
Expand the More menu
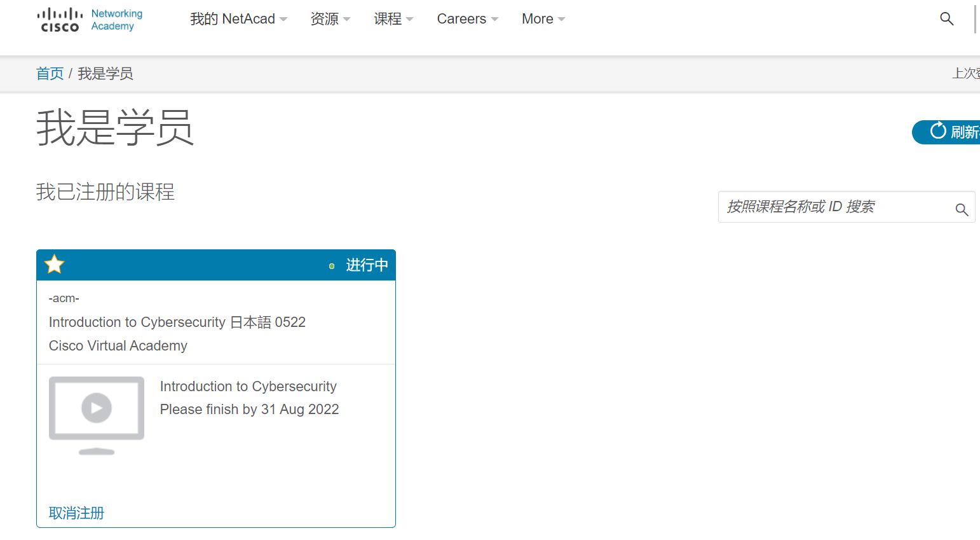pos(543,19)
